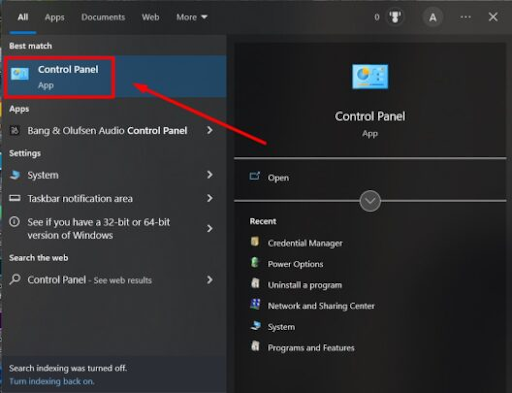Expand the More dropdown menu

[192, 17]
